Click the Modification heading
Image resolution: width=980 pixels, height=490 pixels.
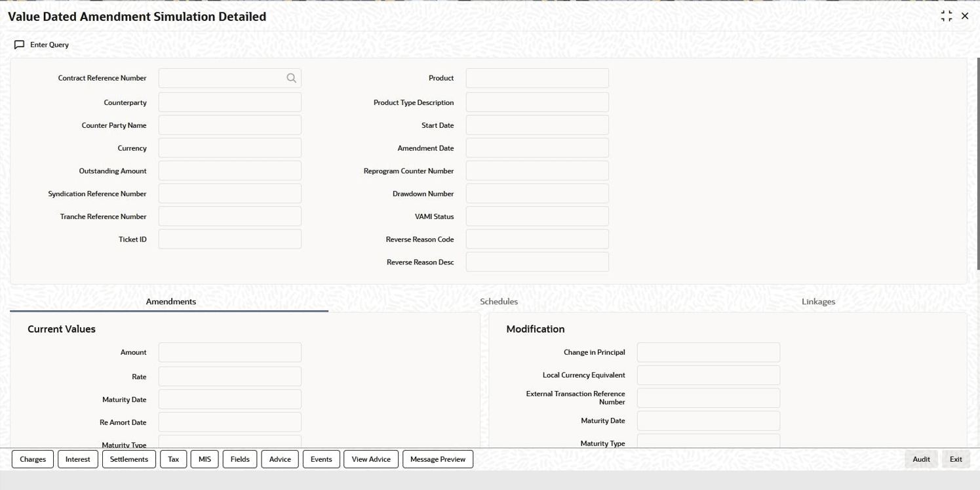point(535,329)
